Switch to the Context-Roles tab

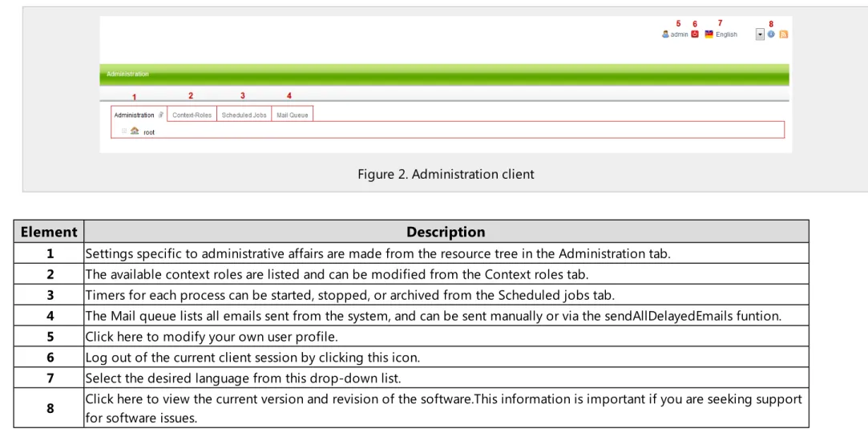tap(192, 114)
